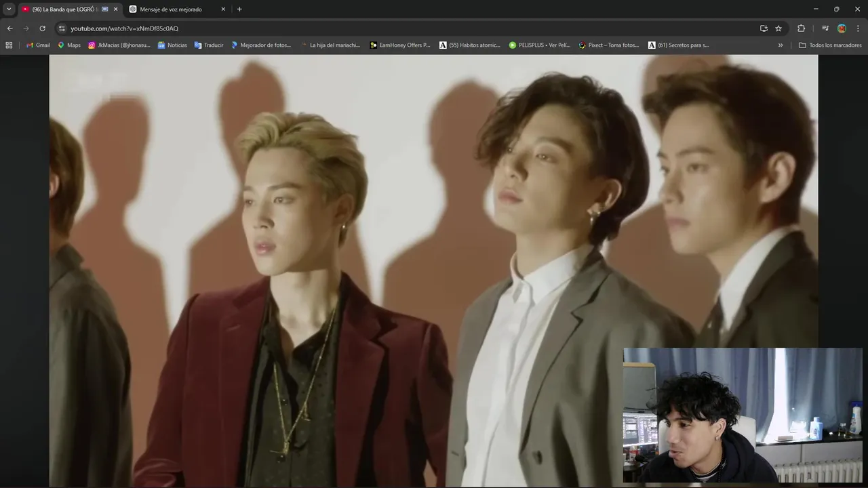Open the Mejorador de fotos bookmark
Viewport: 868px width, 488px height.
click(261, 45)
